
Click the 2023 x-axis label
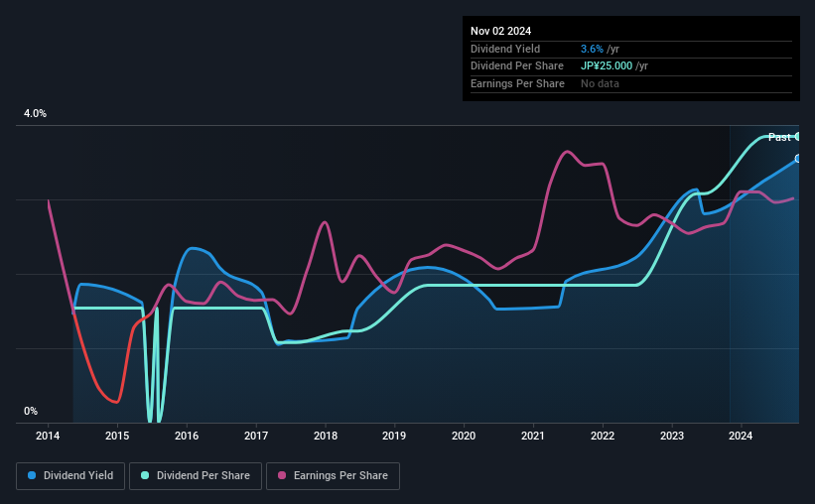671,436
